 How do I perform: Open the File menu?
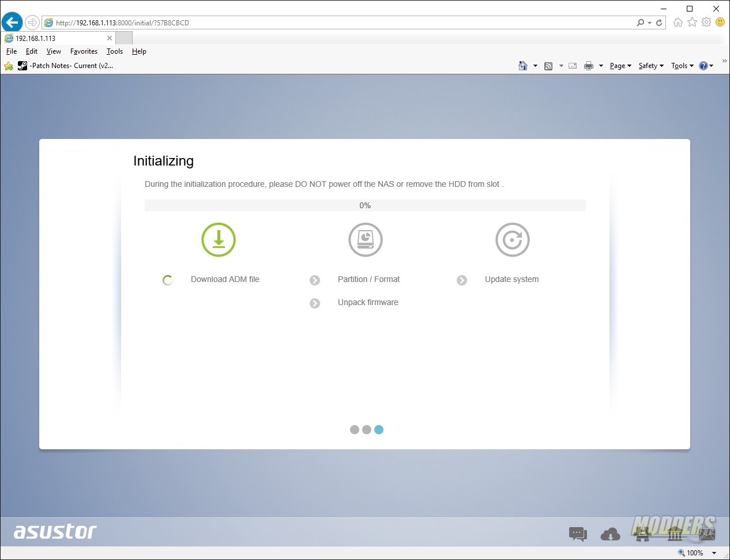pos(12,51)
